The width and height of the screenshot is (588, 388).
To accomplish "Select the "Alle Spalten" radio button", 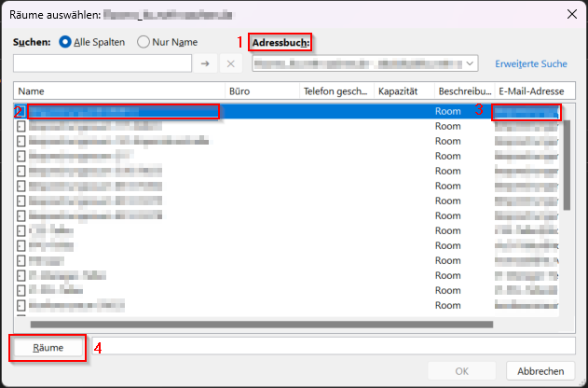I will pyautogui.click(x=66, y=42).
